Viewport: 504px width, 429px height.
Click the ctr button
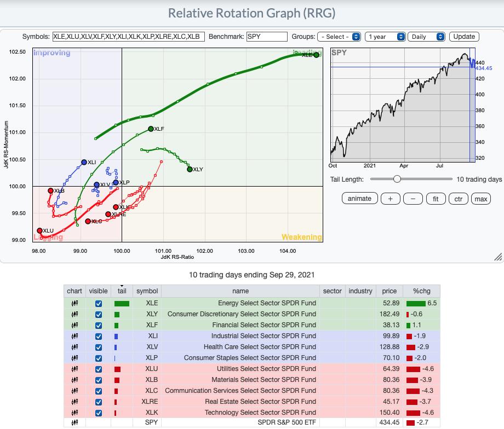459,199
